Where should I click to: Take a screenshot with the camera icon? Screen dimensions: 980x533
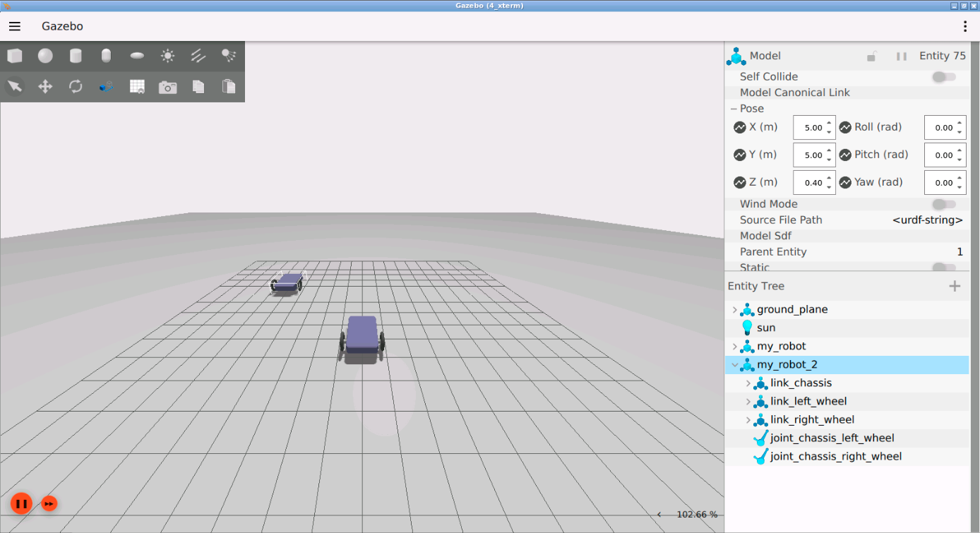click(167, 86)
